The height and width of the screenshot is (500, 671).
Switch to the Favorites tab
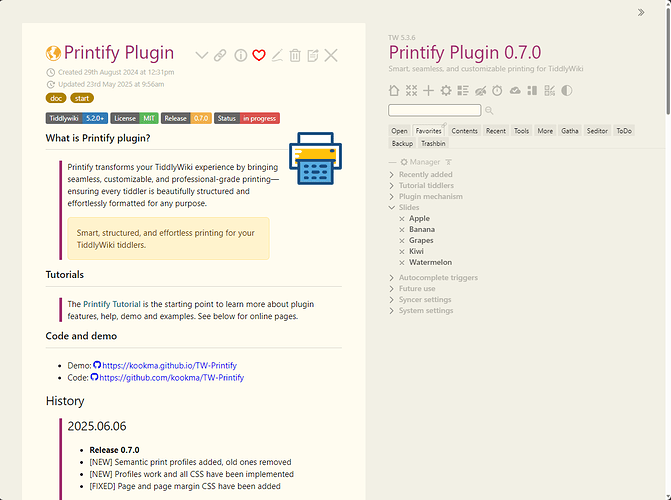[x=428, y=131]
